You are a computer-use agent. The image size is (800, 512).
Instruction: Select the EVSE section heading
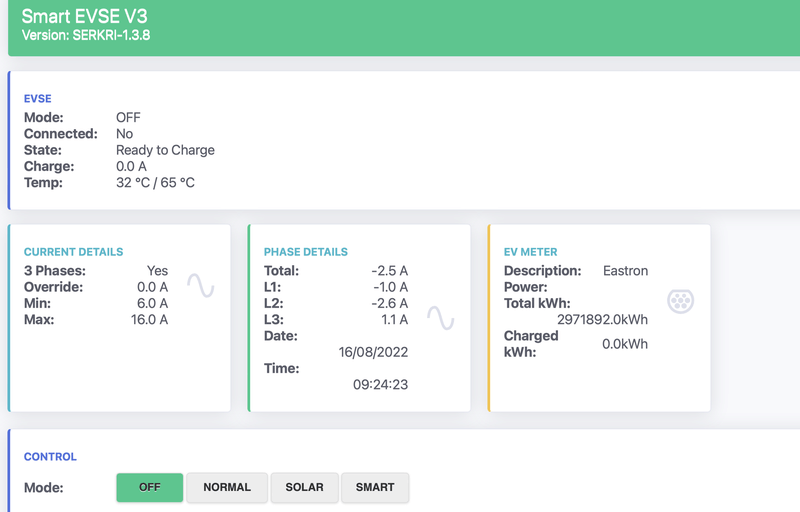[38, 99]
